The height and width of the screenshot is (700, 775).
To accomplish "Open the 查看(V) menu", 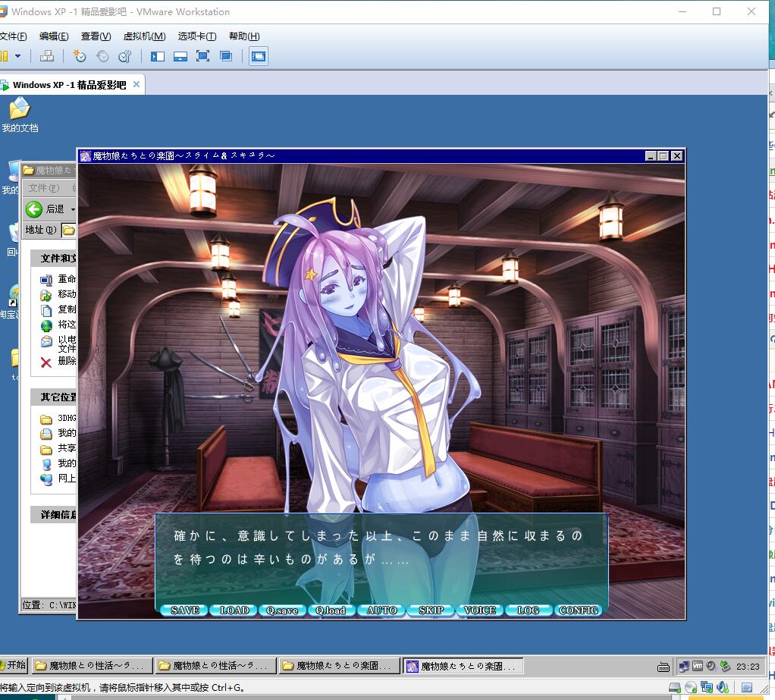I will pyautogui.click(x=96, y=36).
